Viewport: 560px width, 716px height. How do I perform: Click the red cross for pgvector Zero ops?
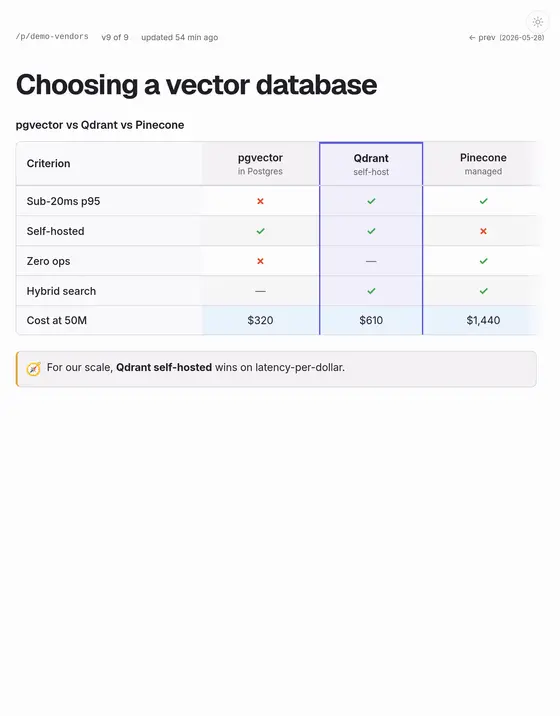coord(260,261)
